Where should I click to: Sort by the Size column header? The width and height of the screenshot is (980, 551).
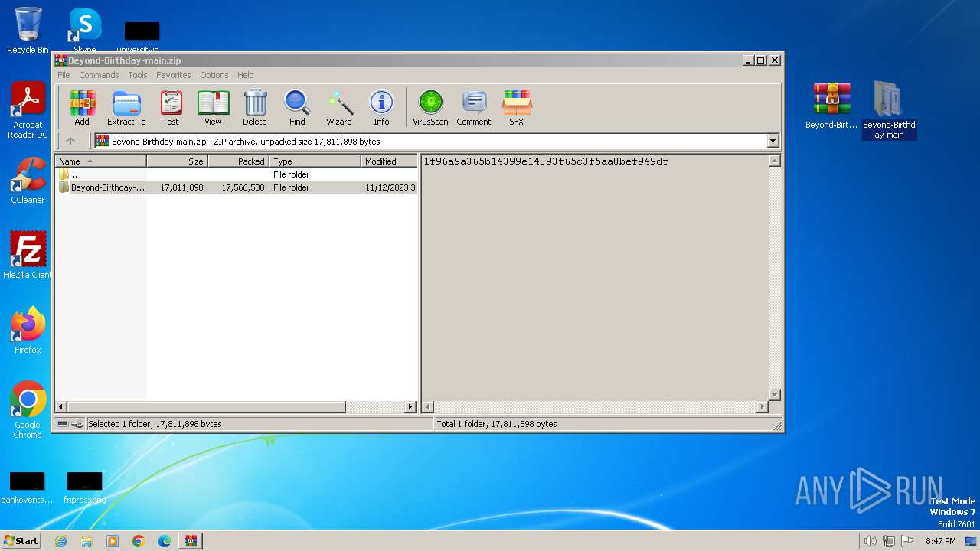pos(177,161)
